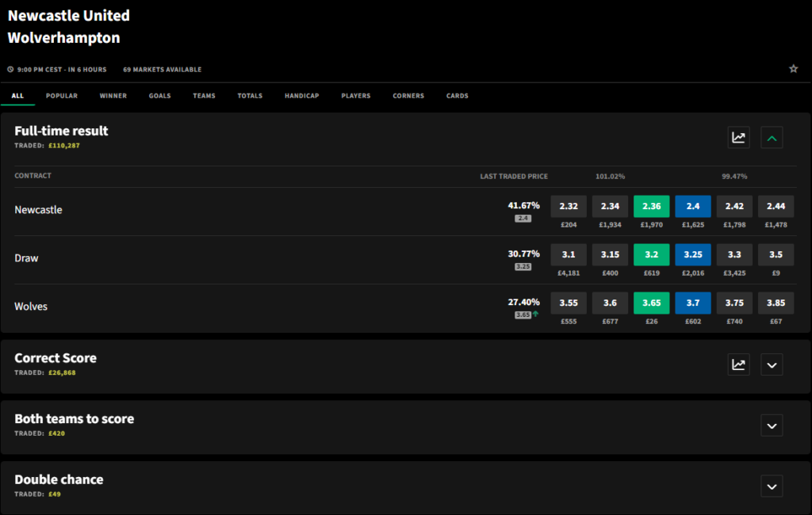Image resolution: width=812 pixels, height=515 pixels.
Task: Back Wolves at 3.65 green price
Action: coord(652,303)
